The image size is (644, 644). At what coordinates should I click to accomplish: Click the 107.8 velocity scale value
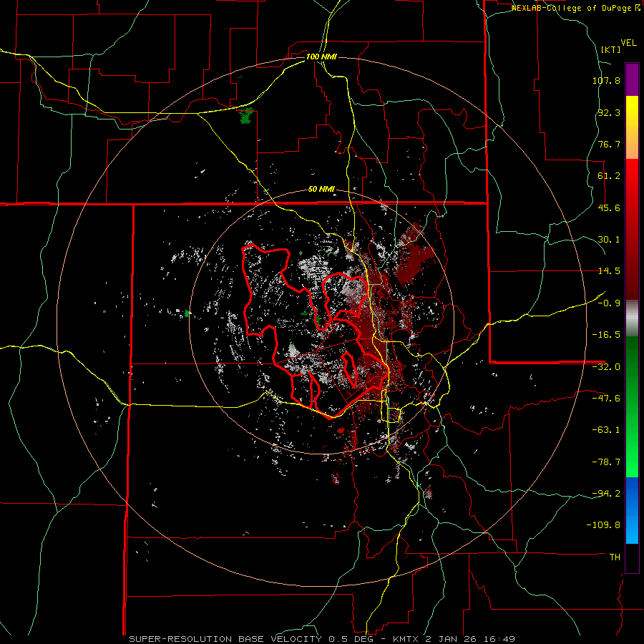pos(606,80)
